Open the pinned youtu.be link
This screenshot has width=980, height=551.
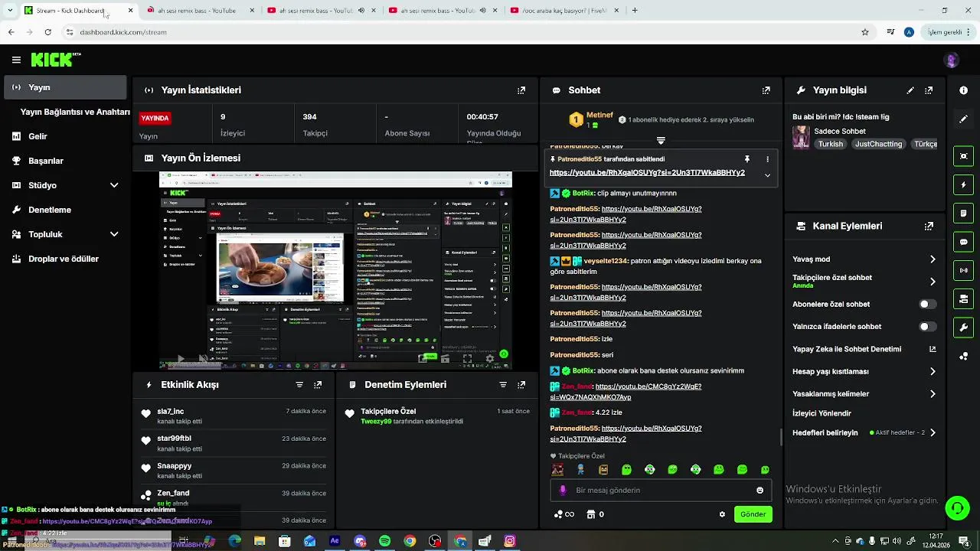pos(647,173)
